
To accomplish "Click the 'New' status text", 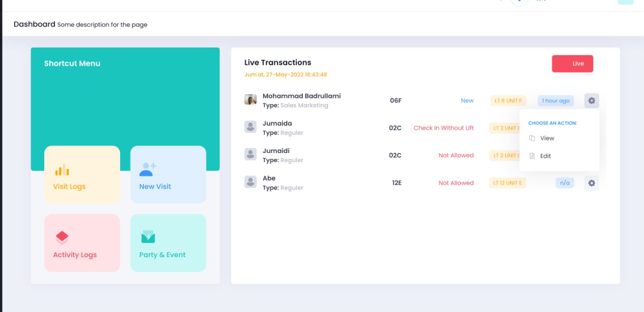I will (x=467, y=101).
